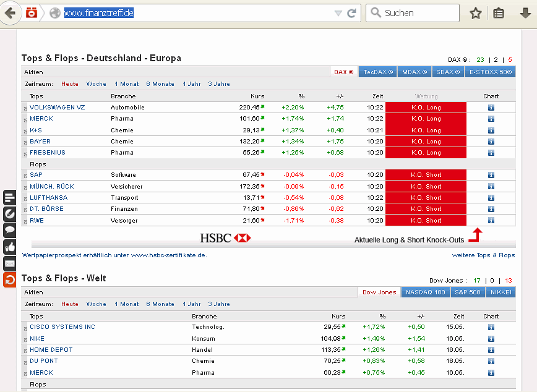Open the VOLKSWAGEN VZ stock link
Screen dimensions: 537x392
tap(57, 107)
